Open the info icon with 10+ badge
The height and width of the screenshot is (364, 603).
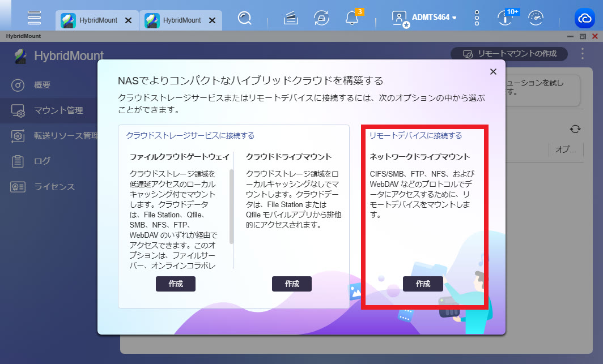coord(504,18)
